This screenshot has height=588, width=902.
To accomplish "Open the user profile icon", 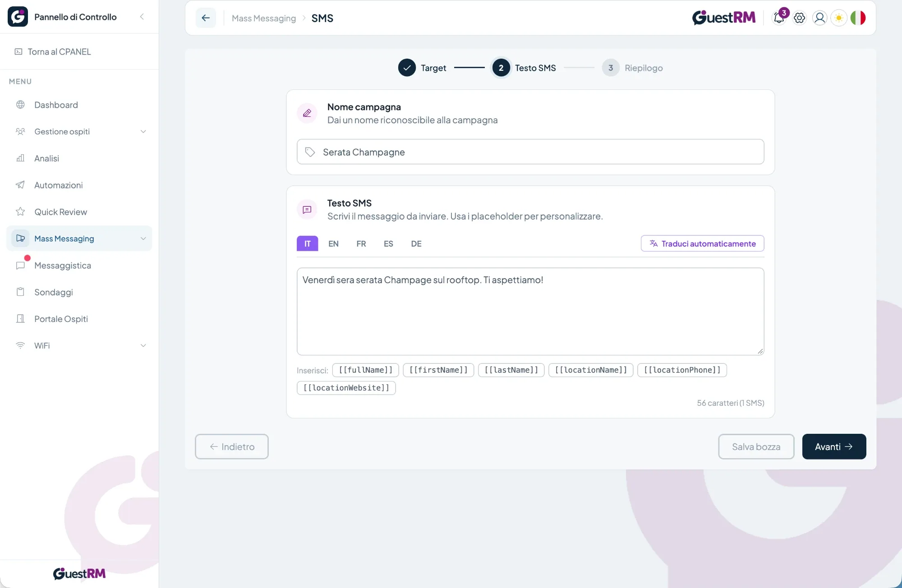I will coord(819,18).
